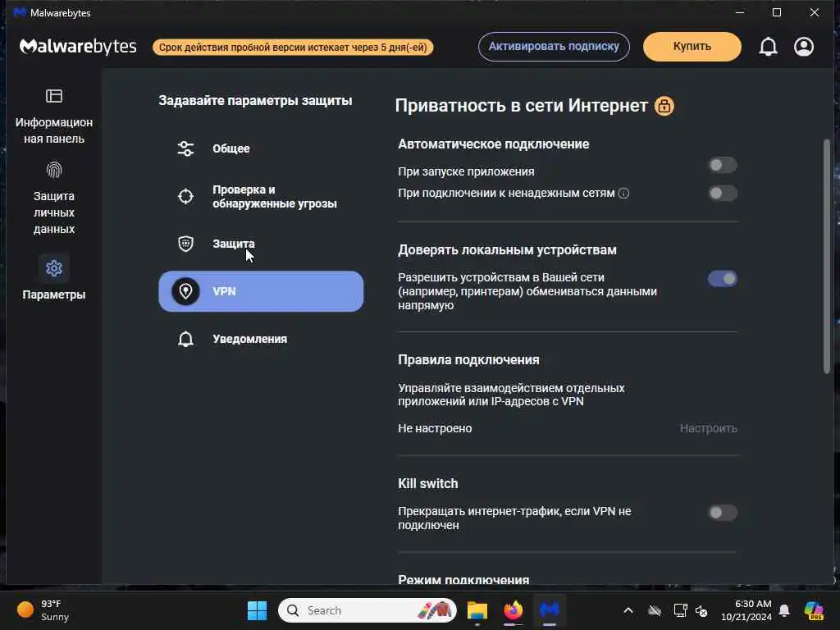The width and height of the screenshot is (840, 630).
Task: Click Правила подключения heading
Action: (x=468, y=360)
